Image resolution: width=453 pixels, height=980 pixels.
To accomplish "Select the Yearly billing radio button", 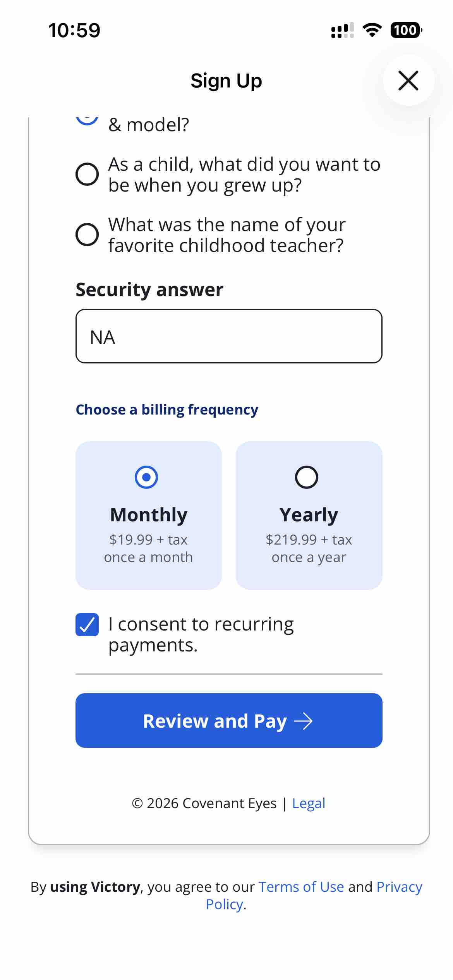I will tap(306, 477).
